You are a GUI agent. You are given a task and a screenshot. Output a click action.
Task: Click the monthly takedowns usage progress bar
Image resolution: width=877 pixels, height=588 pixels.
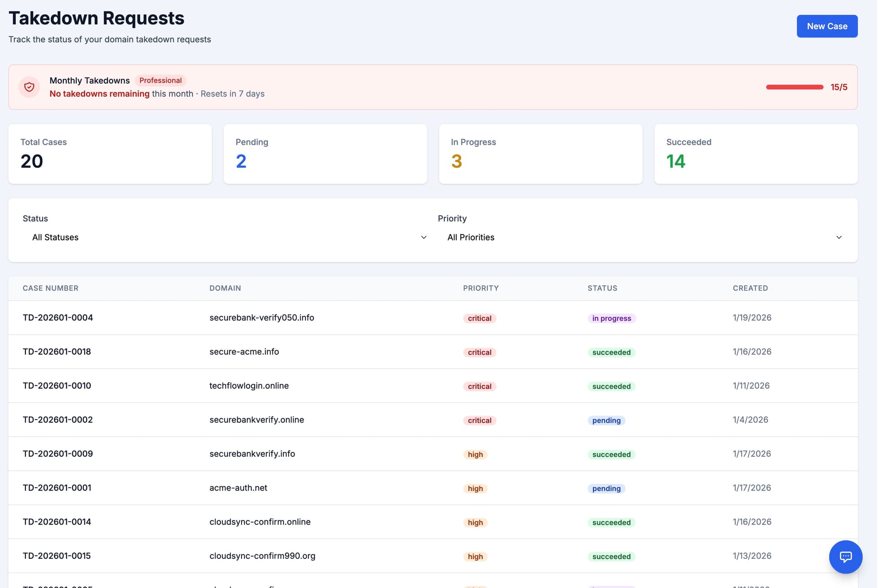(794, 87)
